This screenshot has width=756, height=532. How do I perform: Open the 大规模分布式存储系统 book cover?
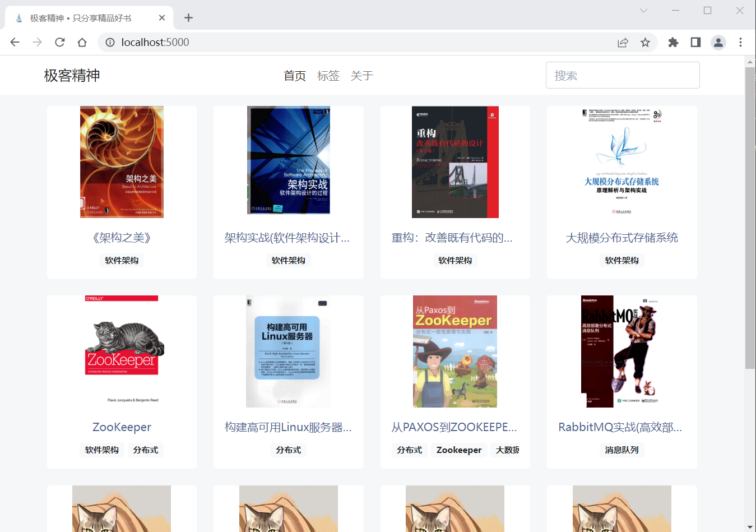pos(622,162)
